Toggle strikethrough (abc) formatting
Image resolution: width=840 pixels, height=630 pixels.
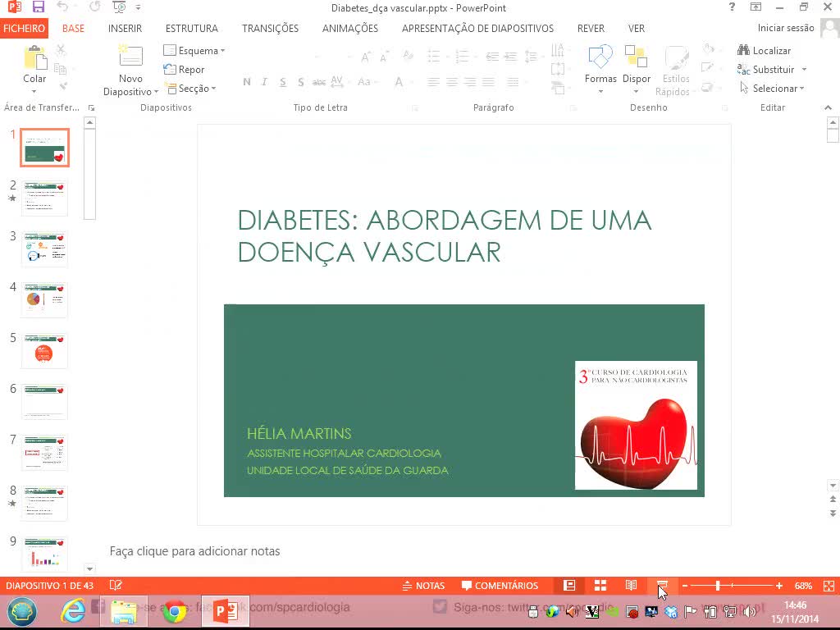click(319, 82)
